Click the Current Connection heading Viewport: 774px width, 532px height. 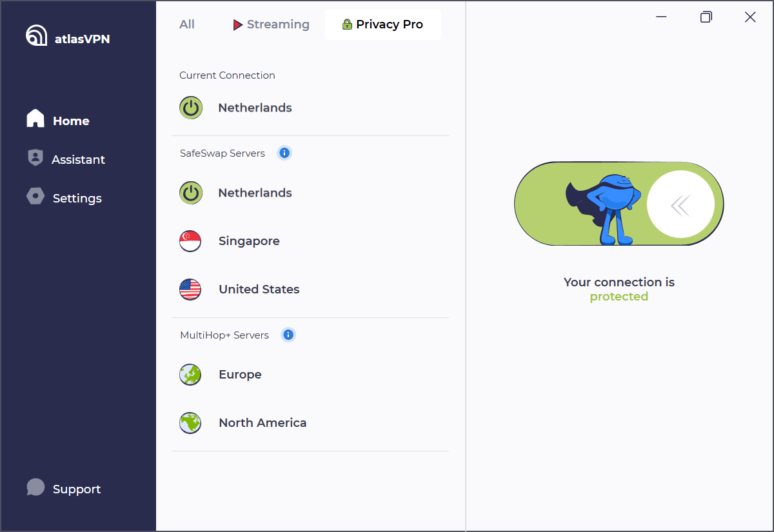point(227,75)
